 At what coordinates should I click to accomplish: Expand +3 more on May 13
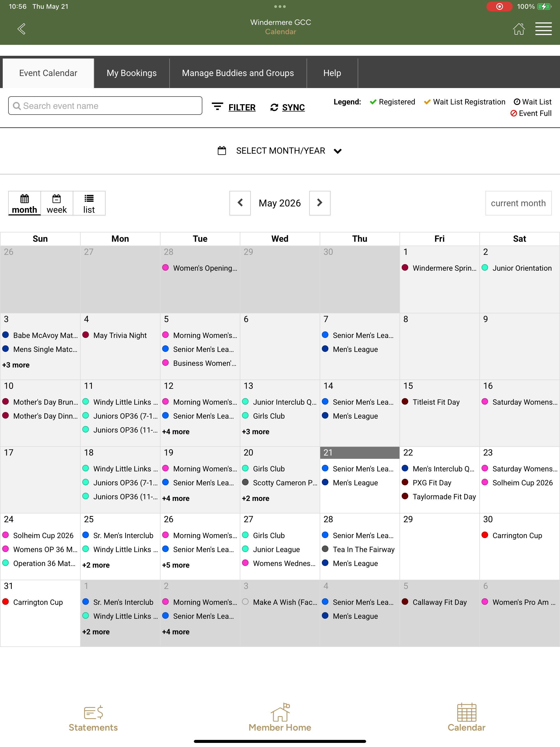click(256, 431)
